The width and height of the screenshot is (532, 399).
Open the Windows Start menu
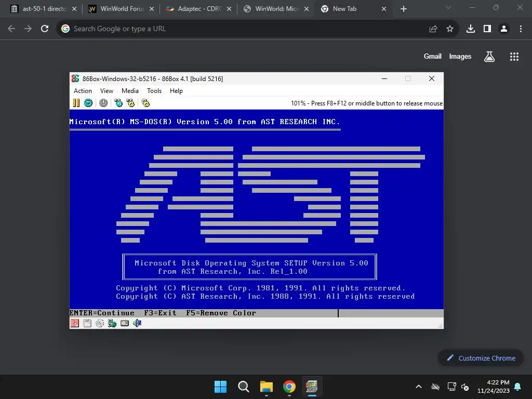click(220, 387)
